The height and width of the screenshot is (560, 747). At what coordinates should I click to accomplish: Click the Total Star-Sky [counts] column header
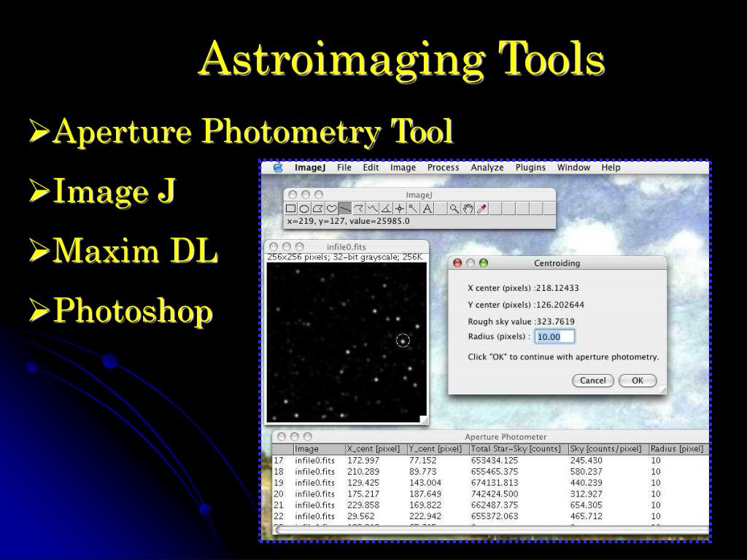click(519, 448)
